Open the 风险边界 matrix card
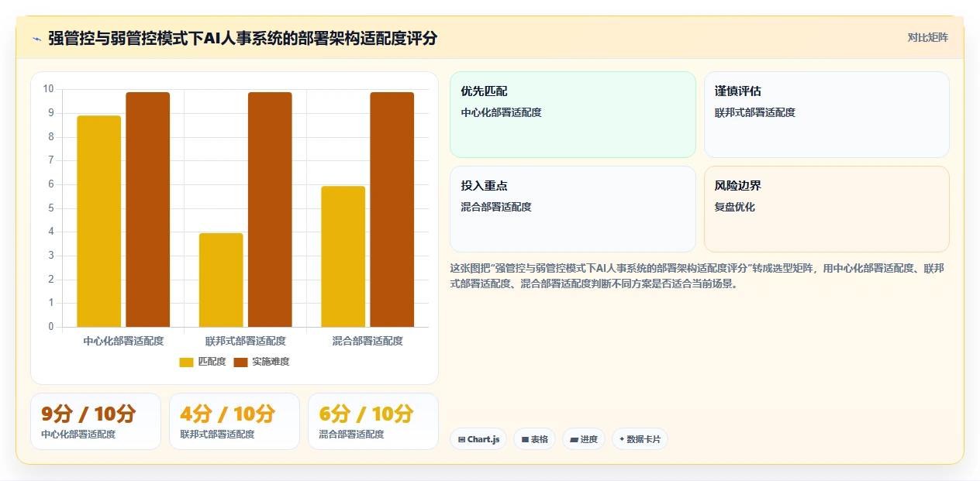 (826, 209)
